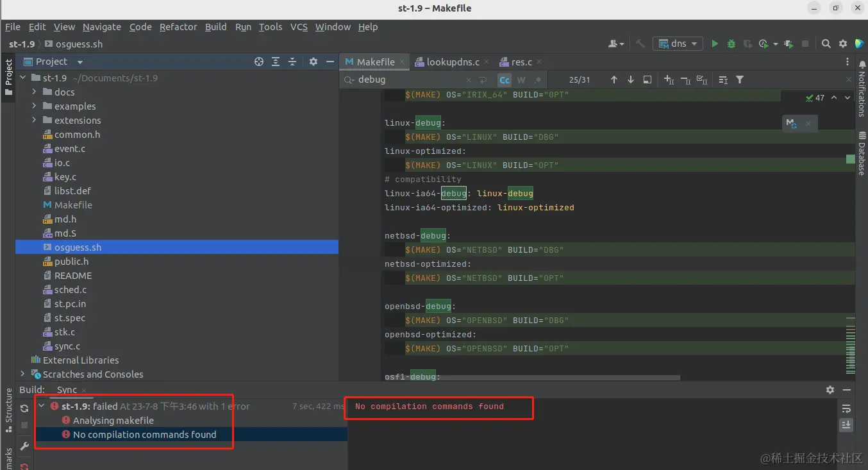Expand Scratches and Consoles node
This screenshot has height=470, width=868.
pos(23,374)
